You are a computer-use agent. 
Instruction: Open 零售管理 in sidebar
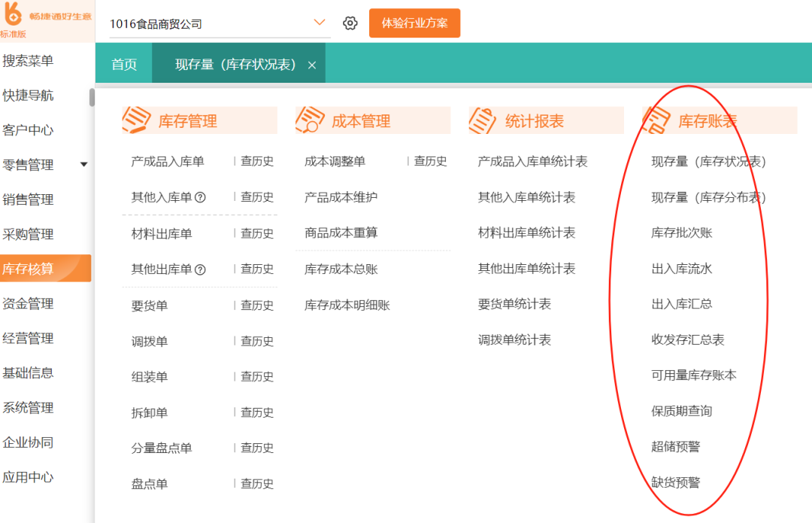tap(28, 165)
